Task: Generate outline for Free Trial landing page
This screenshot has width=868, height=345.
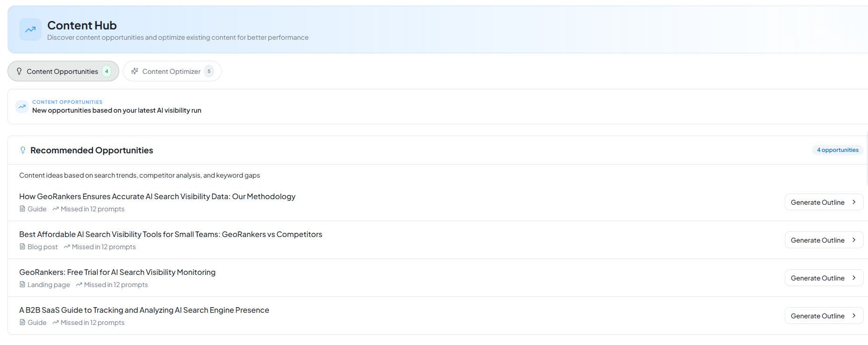Action: tap(824, 278)
